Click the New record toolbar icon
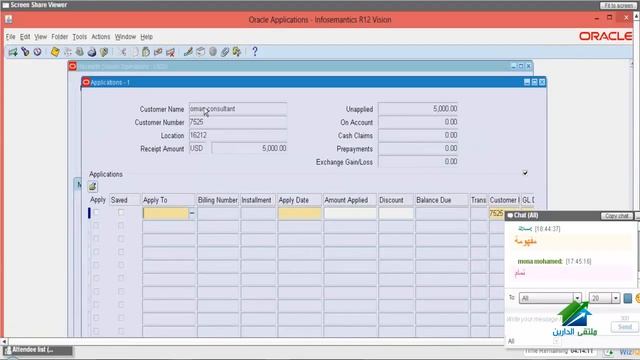 pos(13,52)
